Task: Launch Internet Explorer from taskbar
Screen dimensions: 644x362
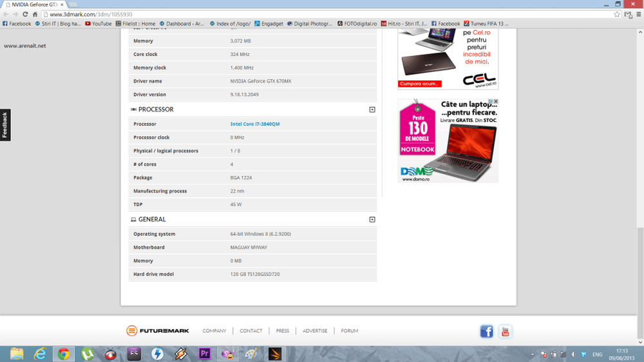Action: (x=40, y=354)
